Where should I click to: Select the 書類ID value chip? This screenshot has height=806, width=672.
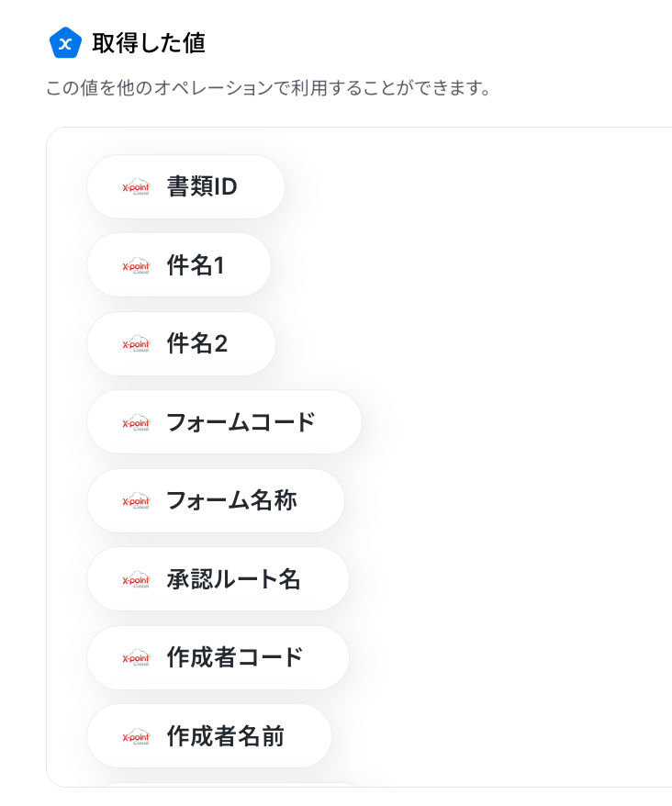click(185, 186)
